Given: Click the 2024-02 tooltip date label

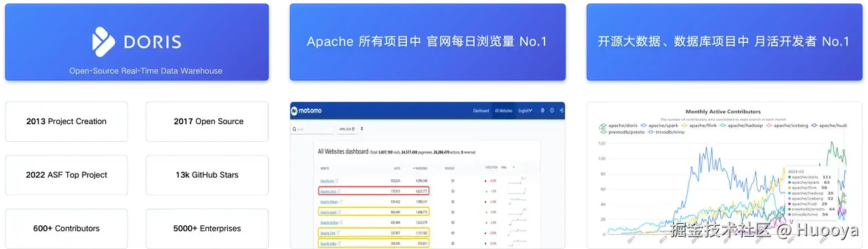Looking at the screenshot, I should (x=796, y=171).
